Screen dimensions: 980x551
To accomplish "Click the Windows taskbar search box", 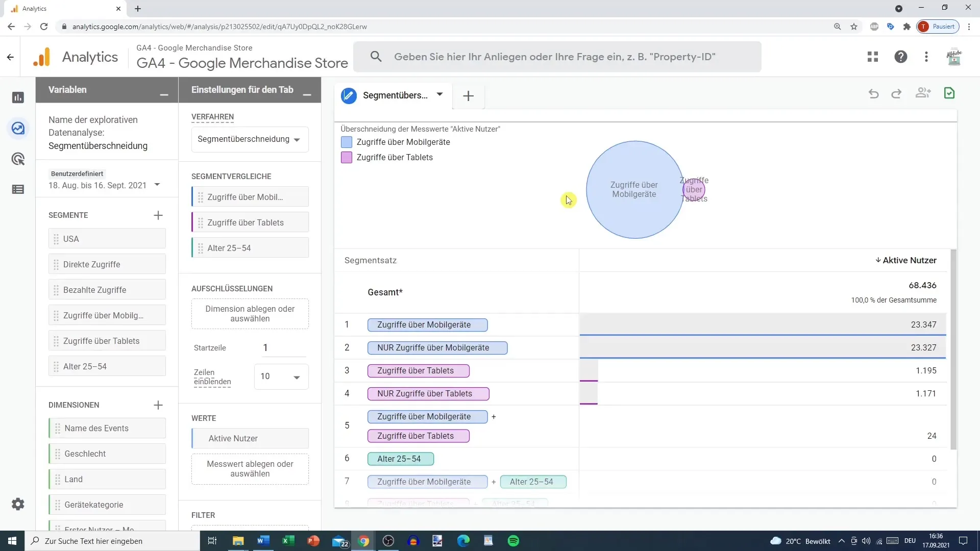I will (x=112, y=541).
